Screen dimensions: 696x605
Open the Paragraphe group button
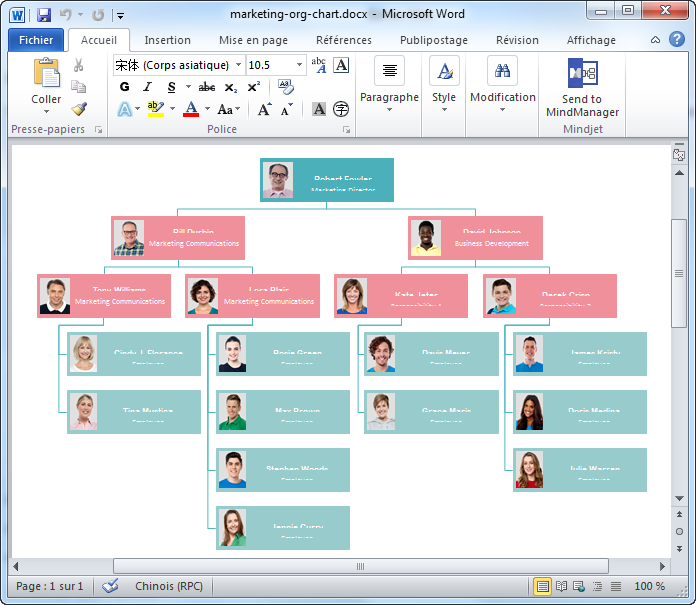click(x=389, y=84)
